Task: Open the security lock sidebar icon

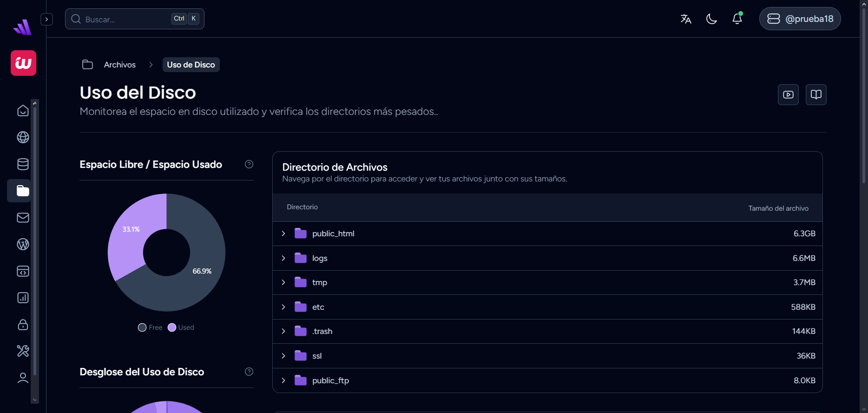Action: pos(23,325)
